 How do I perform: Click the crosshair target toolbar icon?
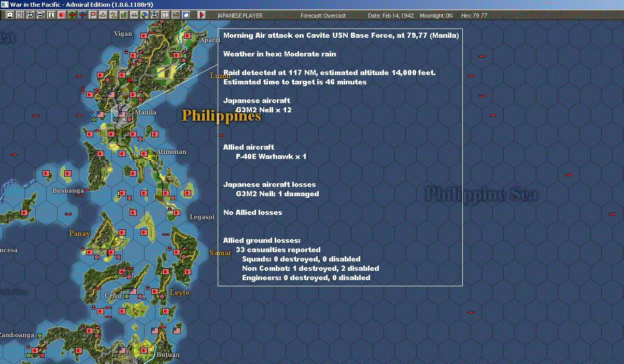pos(154,15)
